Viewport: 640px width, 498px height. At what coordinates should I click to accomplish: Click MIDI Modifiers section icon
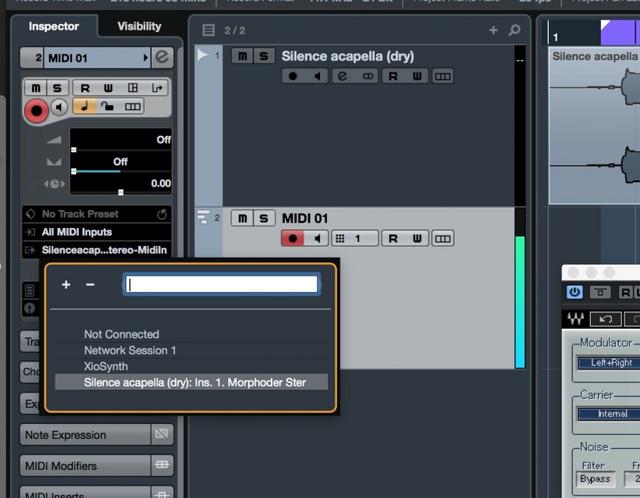pyautogui.click(x=162, y=465)
